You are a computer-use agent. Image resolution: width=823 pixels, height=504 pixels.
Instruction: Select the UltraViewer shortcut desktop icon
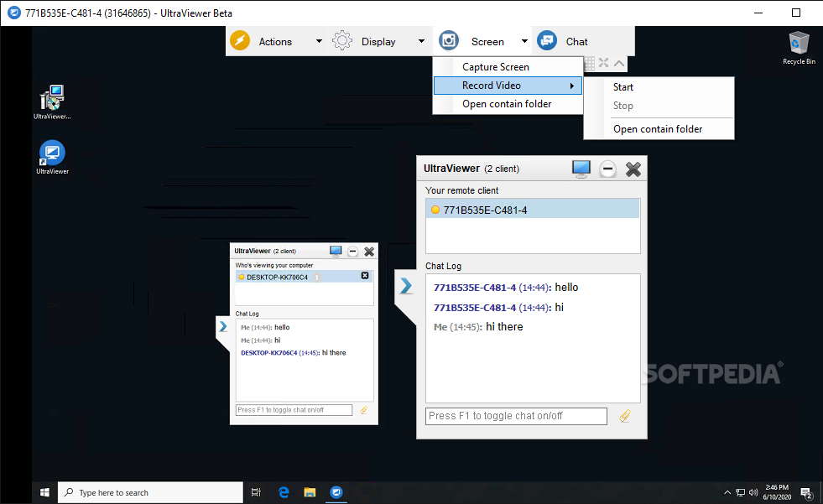coord(52,158)
